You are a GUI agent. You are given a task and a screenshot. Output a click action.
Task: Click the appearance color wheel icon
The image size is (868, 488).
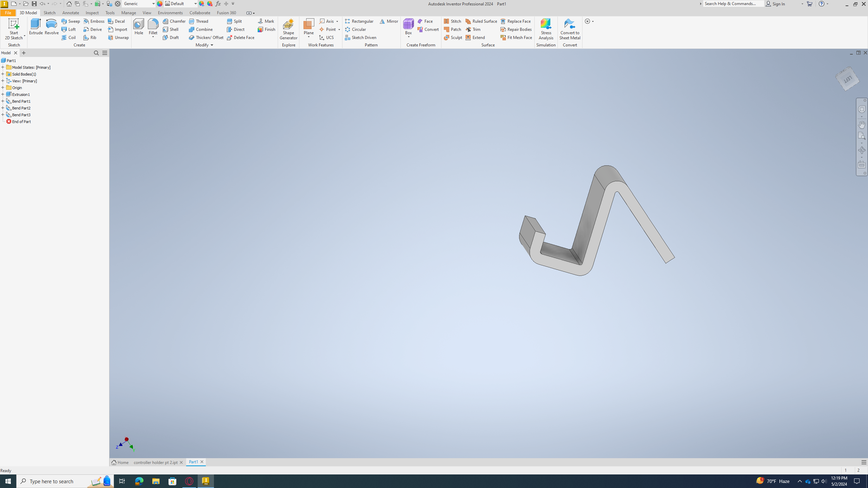(160, 4)
